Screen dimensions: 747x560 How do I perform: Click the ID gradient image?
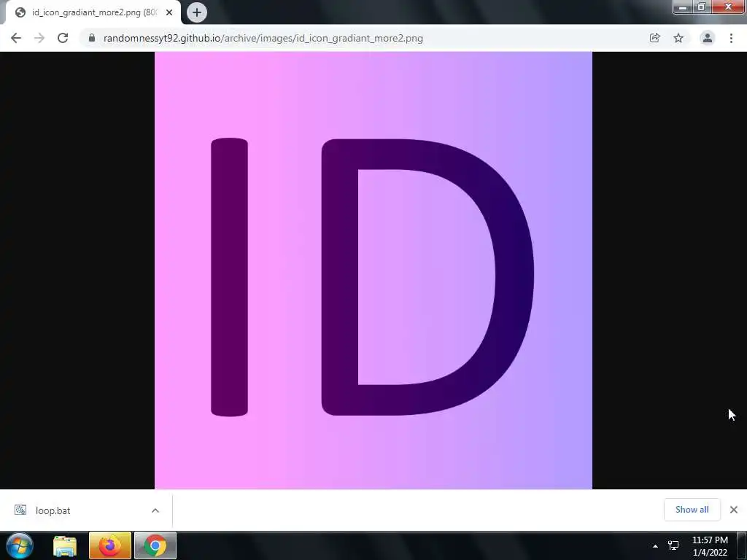pyautogui.click(x=373, y=271)
